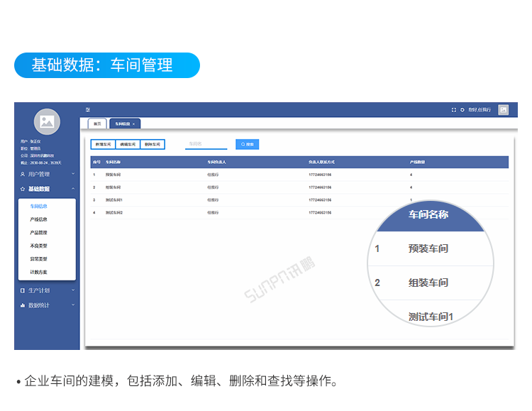The width and height of the screenshot is (532, 411).
Task: Click the fullscreen icon in top bar
Action: pyautogui.click(x=454, y=110)
